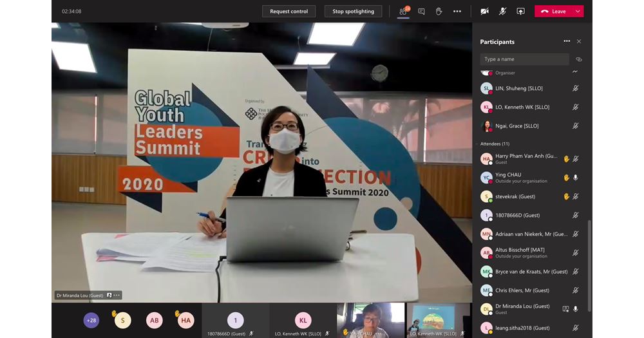Open Participants panel more options
Viewport: 644px width, 338px height.
[567, 41]
